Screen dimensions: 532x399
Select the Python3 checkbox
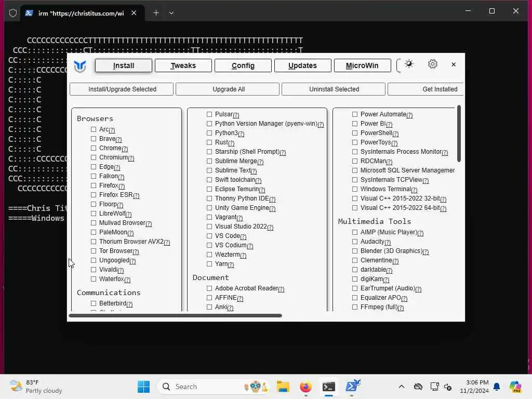209,133
